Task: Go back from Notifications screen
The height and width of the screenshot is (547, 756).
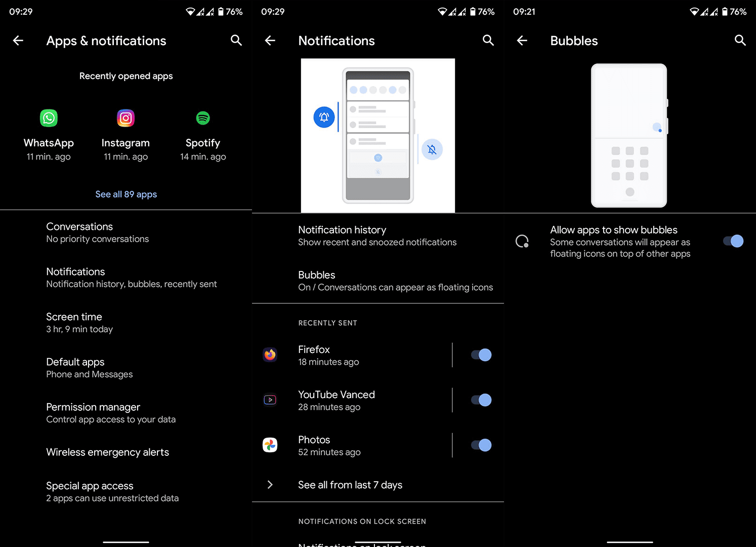Action: tap(270, 41)
